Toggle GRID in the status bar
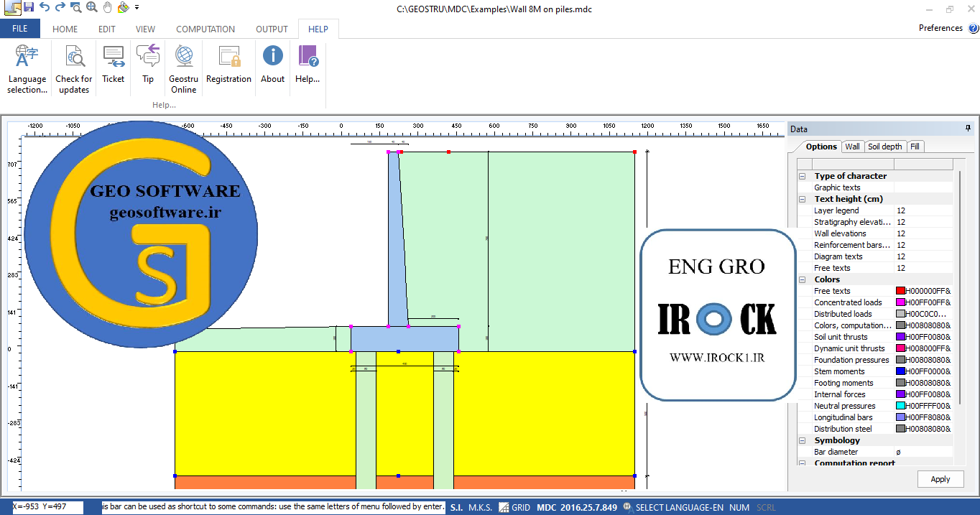This screenshot has height=515, width=980. point(514,507)
